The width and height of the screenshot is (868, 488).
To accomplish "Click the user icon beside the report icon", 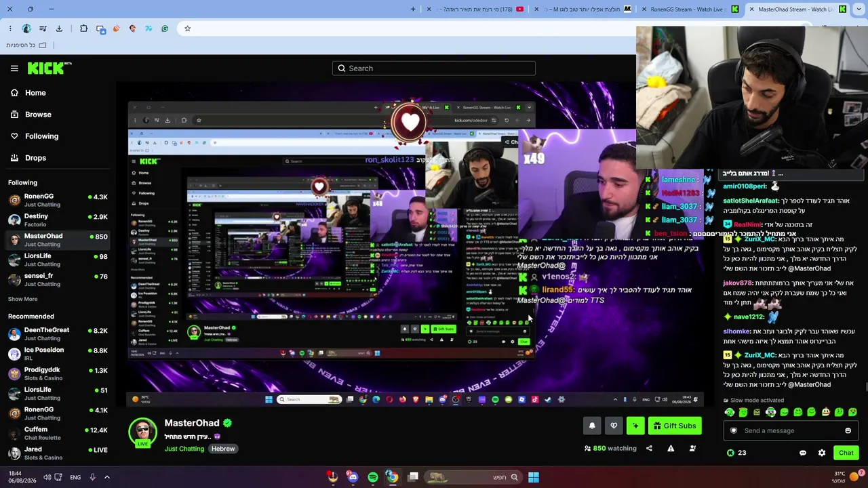I will tap(692, 449).
